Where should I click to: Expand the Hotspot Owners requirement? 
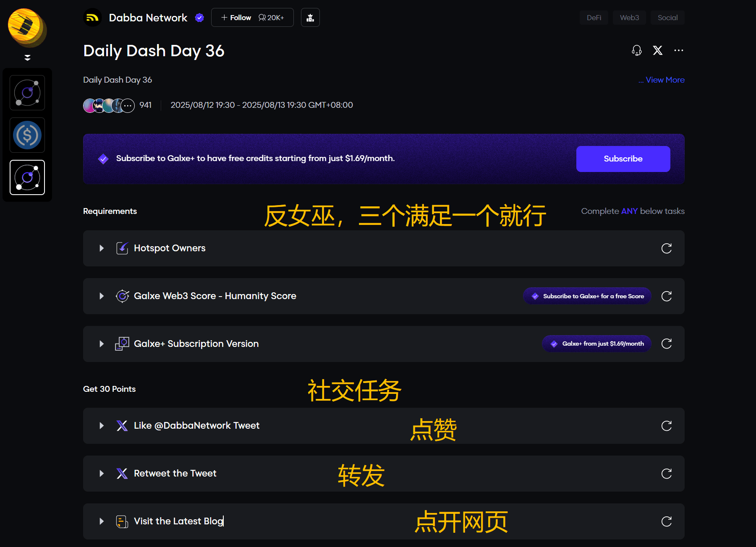point(102,248)
